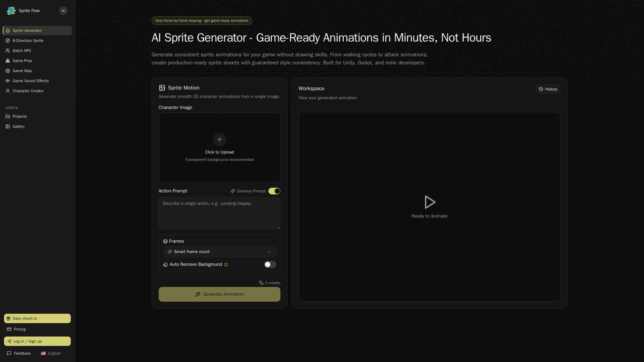The width and height of the screenshot is (644, 362).
Task: Click the 'Ready to Animate' text
Action: pos(429,216)
